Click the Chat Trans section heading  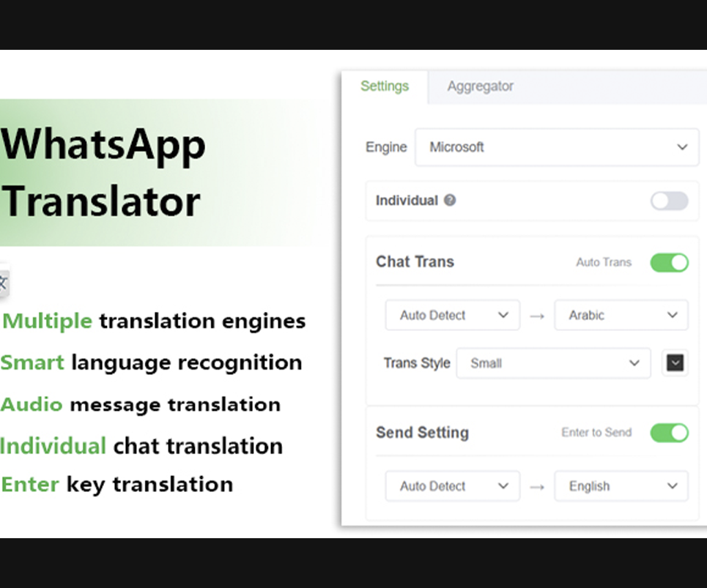[415, 261]
